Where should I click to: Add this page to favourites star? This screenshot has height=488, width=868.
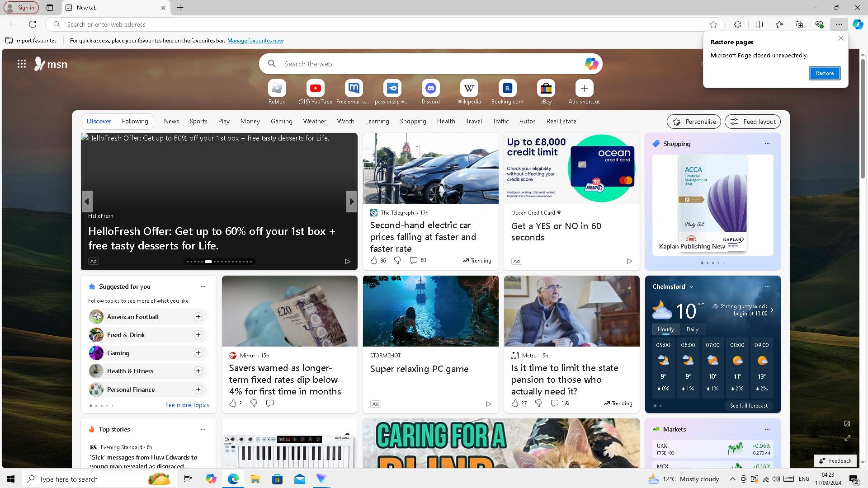[713, 24]
